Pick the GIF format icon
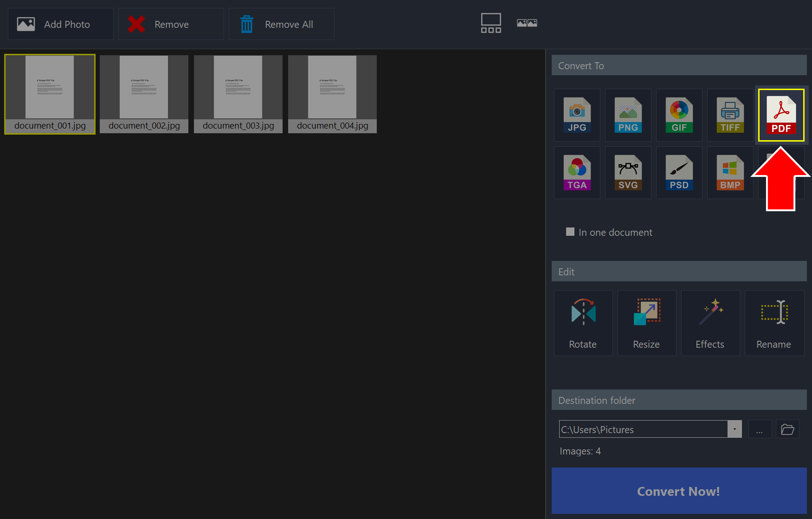Screen dimensions: 812x519 679,115
